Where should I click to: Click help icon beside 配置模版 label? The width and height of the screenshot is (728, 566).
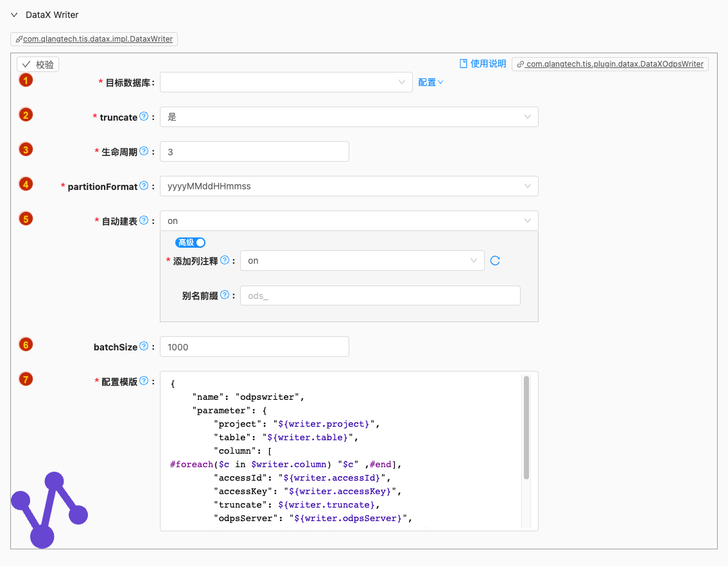(144, 381)
